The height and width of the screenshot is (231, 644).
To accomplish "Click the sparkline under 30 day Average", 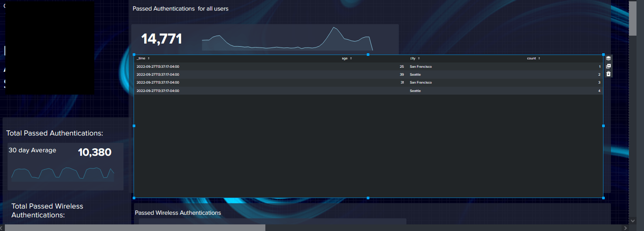I will (x=63, y=174).
